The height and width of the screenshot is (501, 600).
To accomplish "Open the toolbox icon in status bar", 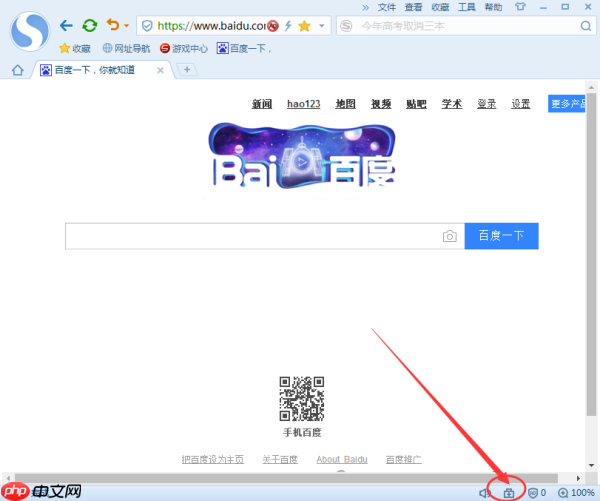I will [x=509, y=493].
